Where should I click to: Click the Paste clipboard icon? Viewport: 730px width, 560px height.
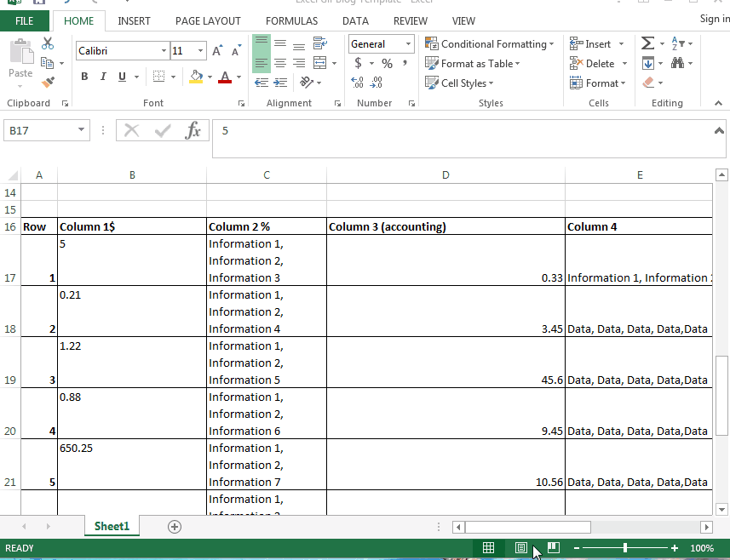point(21,52)
